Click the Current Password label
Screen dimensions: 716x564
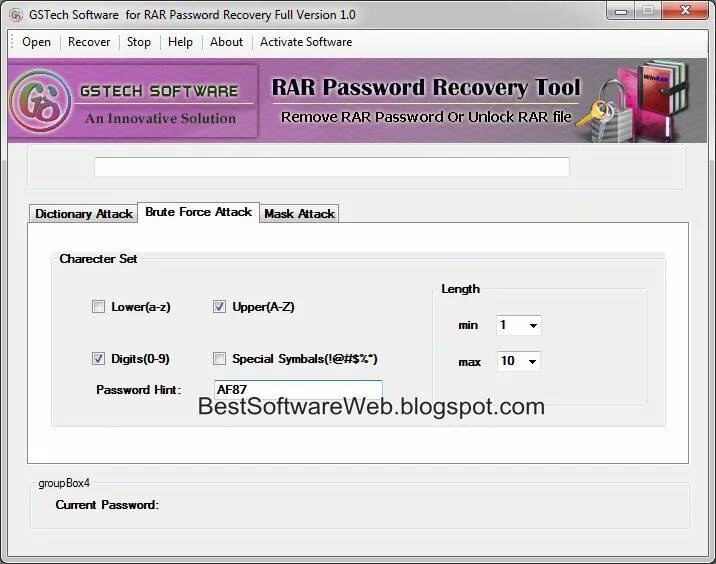click(x=107, y=505)
